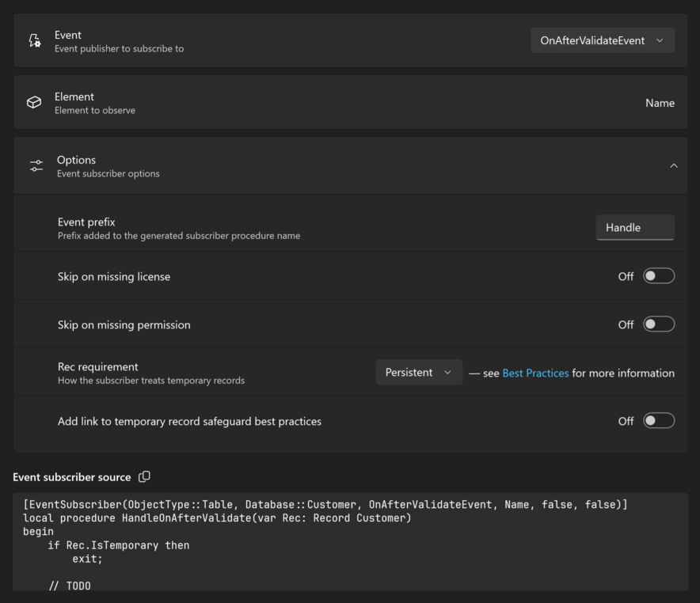Click the Event prefix label
The height and width of the screenshot is (603, 700).
click(86, 222)
